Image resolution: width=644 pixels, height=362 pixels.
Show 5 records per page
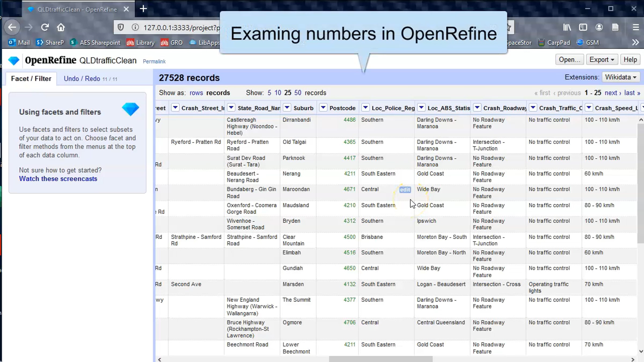tap(269, 93)
